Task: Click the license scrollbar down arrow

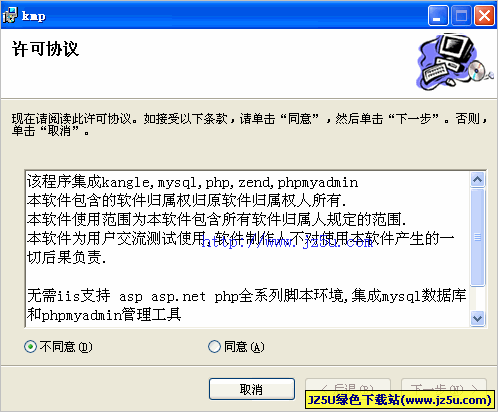Action: click(478, 318)
